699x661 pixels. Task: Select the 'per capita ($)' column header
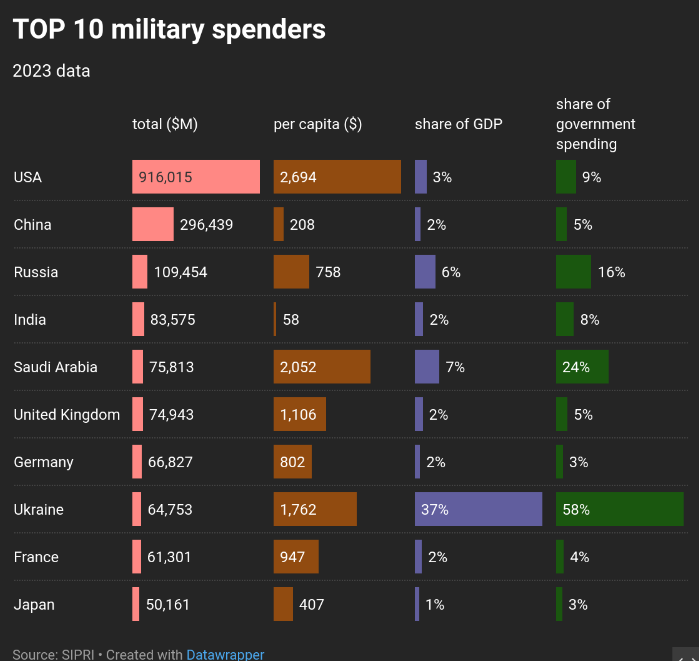317,124
